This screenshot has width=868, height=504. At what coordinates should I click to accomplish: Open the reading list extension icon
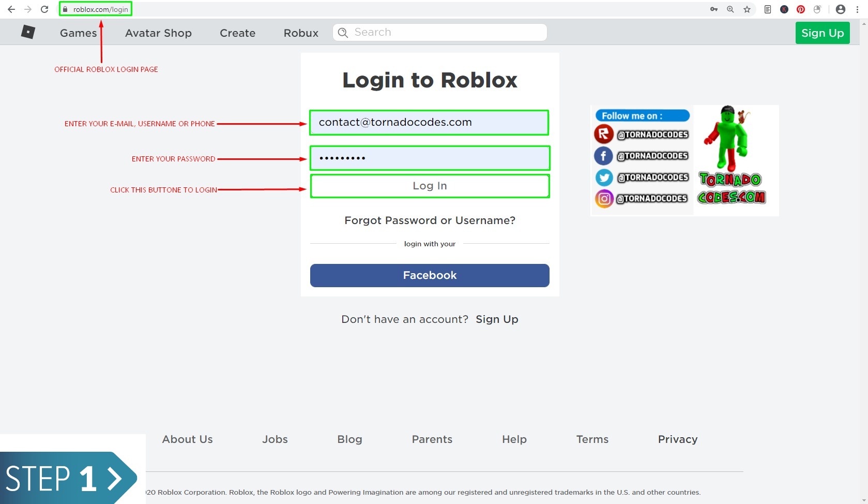768,9
